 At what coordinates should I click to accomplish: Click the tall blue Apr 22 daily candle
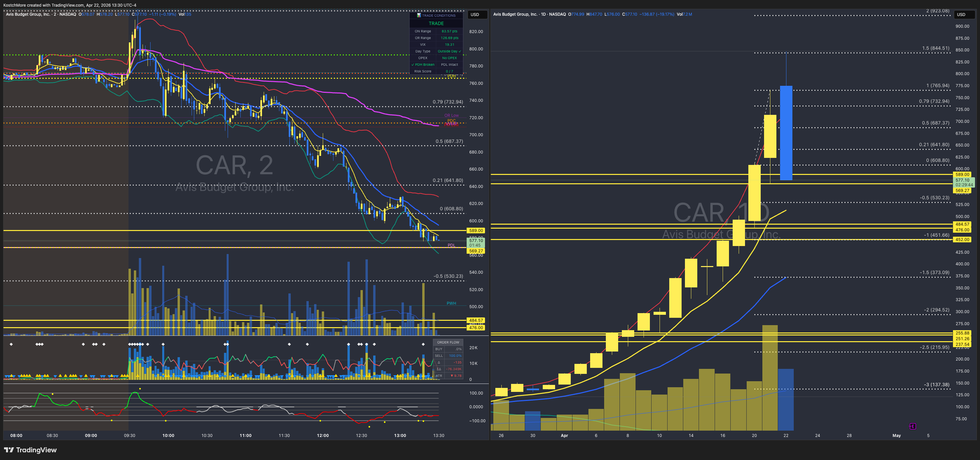(786, 133)
